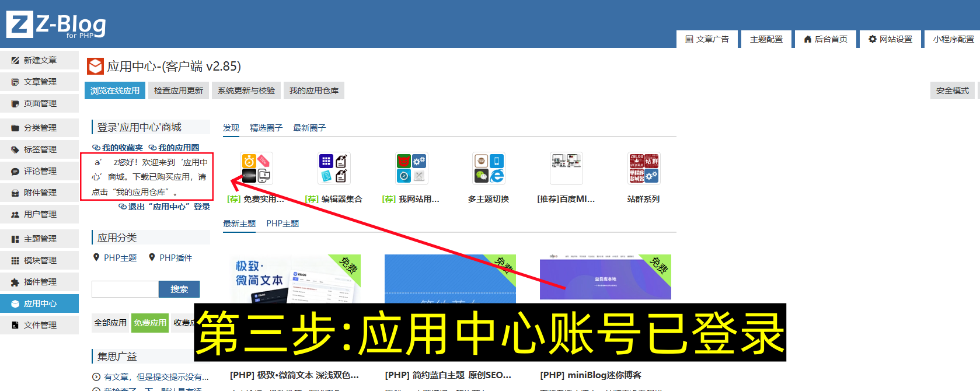Open 有文章，但是提交提示没有 link
The width and height of the screenshot is (980, 391).
pos(156,377)
